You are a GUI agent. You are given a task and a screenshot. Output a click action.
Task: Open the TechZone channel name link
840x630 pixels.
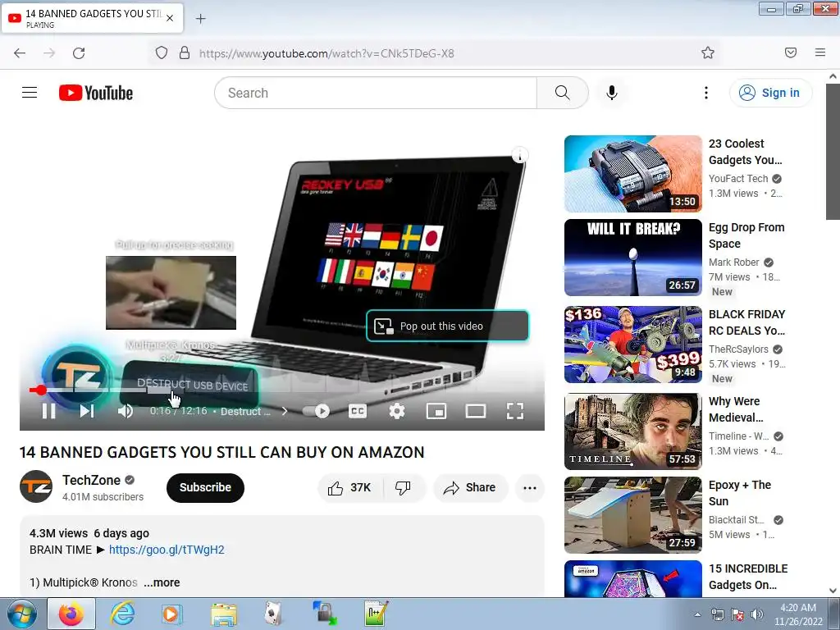(x=91, y=480)
